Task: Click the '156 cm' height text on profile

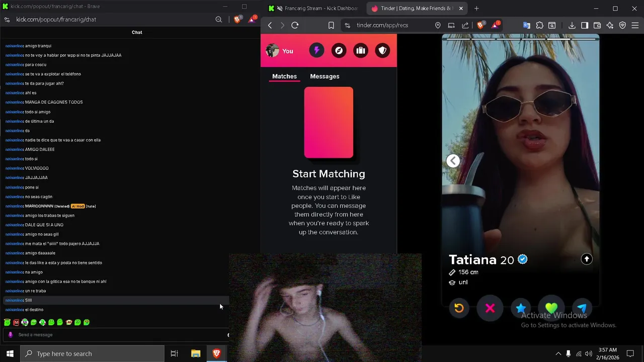Action: 468,272
